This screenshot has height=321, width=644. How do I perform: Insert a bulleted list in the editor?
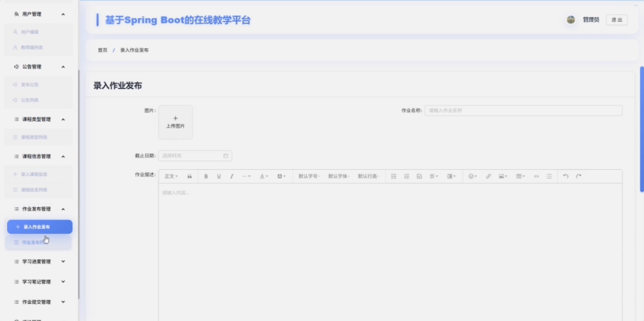click(393, 176)
